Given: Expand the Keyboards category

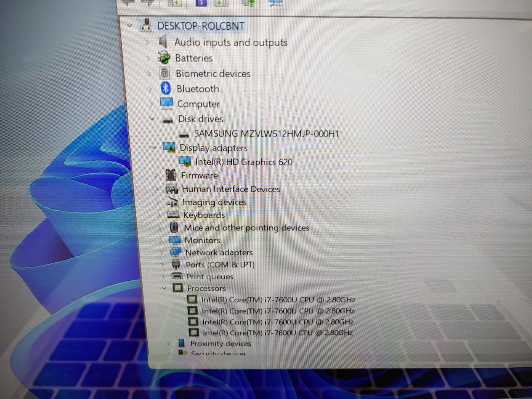Looking at the screenshot, I should 159,215.
